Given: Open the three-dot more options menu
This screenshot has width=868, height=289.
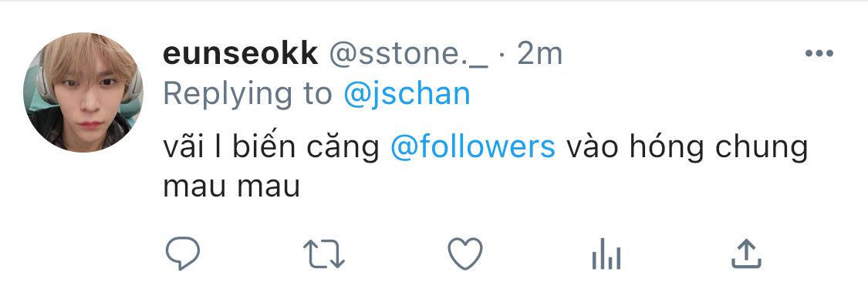Looking at the screenshot, I should (x=819, y=54).
